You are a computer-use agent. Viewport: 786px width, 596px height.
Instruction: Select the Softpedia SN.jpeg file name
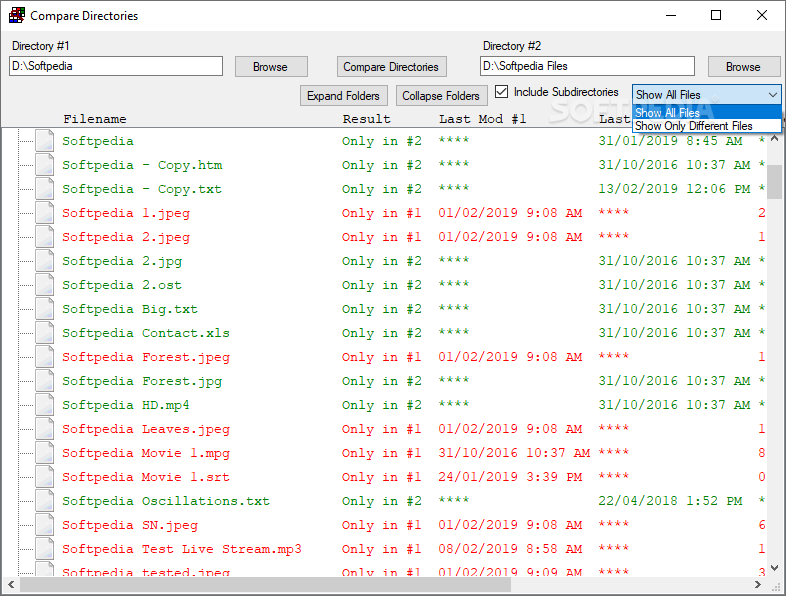tap(130, 525)
